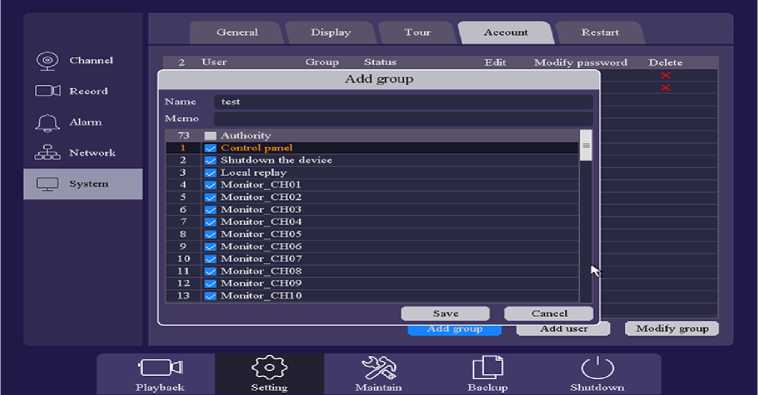Click the Group column header
This screenshot has height=395, width=758.
click(x=322, y=62)
